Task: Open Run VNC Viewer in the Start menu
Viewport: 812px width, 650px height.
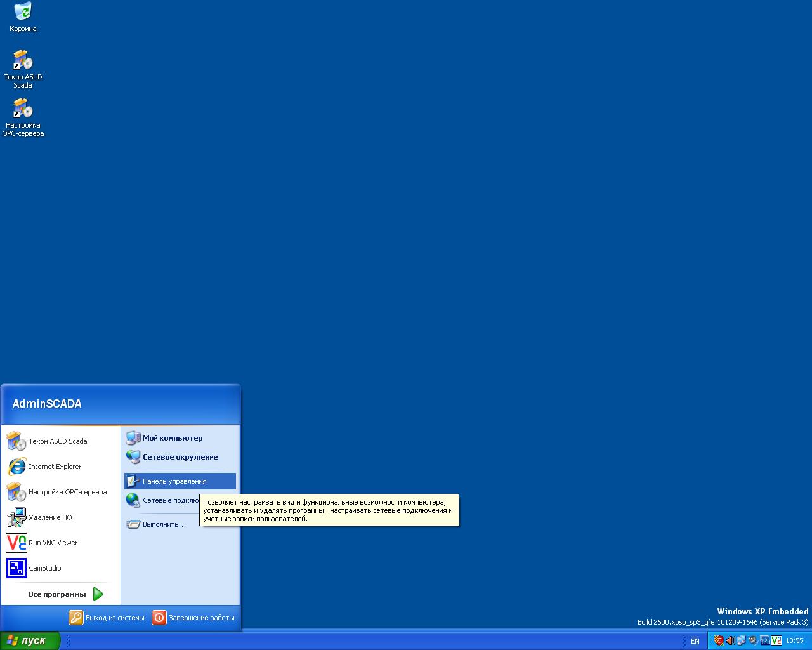Action: pos(53,543)
